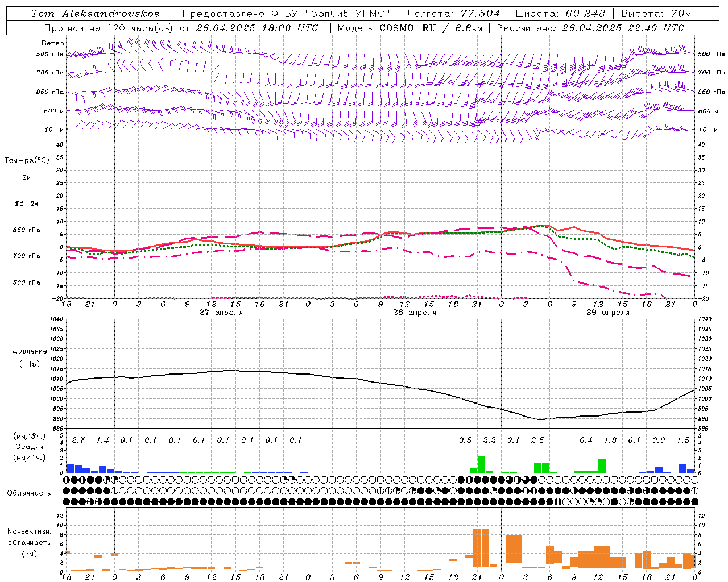
Task: Click the Td 2м dew point legend entry
Action: pos(27,203)
